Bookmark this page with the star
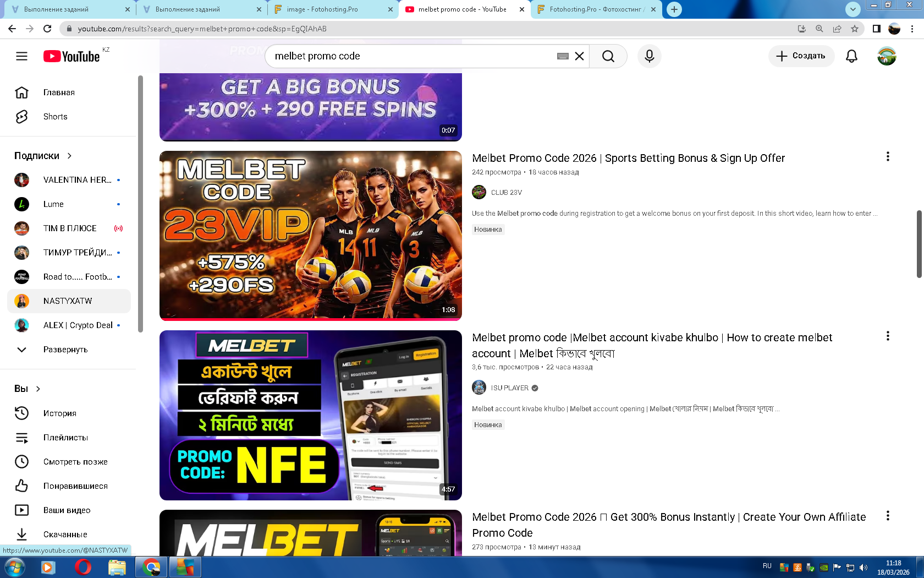Image resolution: width=924 pixels, height=578 pixels. click(855, 29)
